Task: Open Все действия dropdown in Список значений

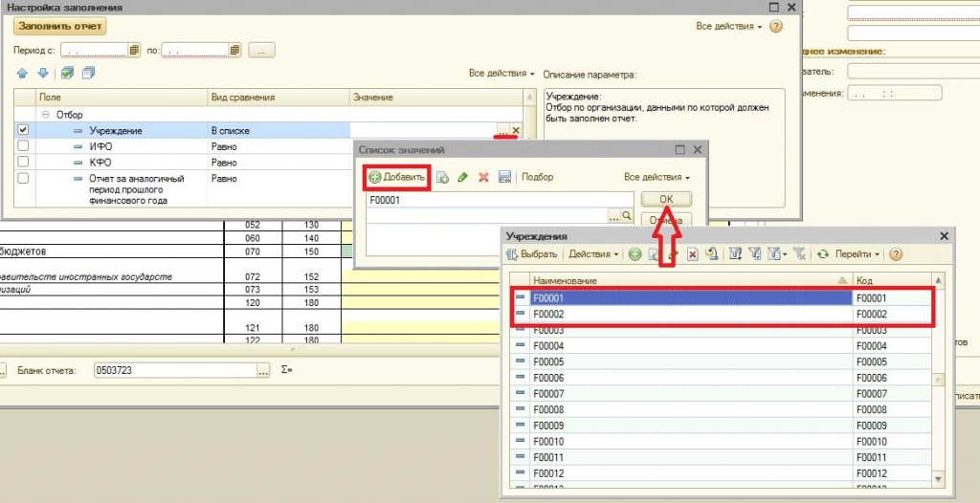Action: tap(657, 178)
